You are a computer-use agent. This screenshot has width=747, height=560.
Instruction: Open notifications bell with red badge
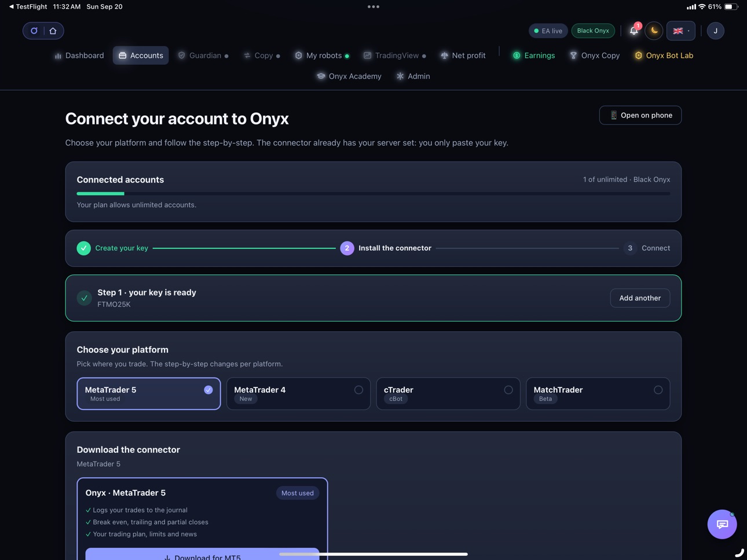pos(634,31)
